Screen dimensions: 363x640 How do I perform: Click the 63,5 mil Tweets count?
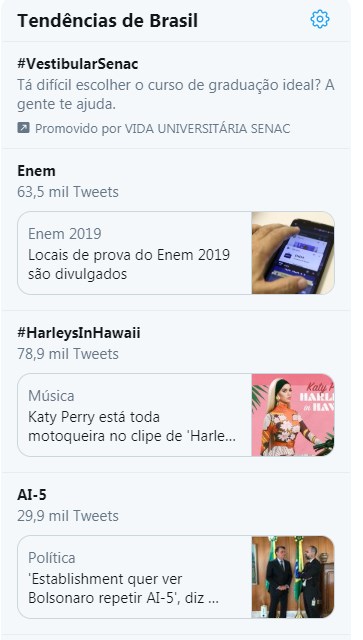(x=68, y=192)
